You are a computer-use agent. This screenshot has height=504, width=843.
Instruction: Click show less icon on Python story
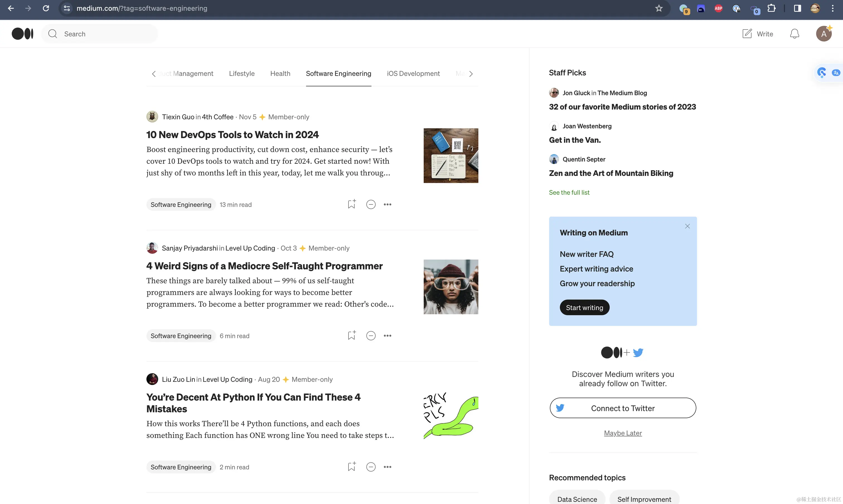click(x=371, y=467)
